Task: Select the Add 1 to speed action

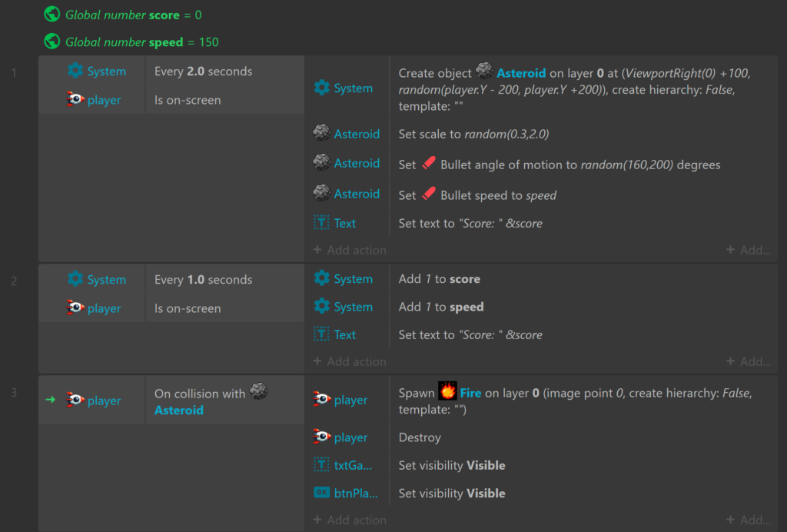Action: tap(440, 307)
